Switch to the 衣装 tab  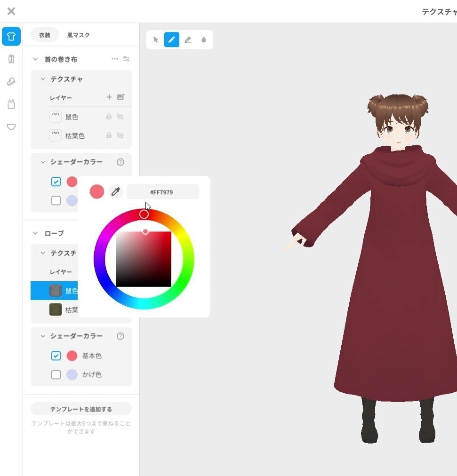pyautogui.click(x=45, y=35)
